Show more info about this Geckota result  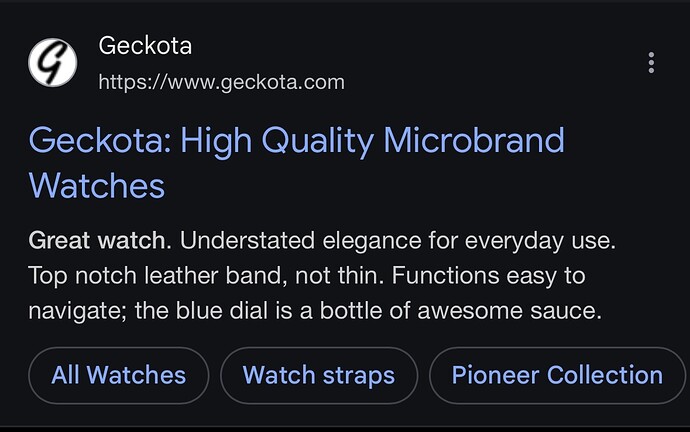click(x=651, y=63)
